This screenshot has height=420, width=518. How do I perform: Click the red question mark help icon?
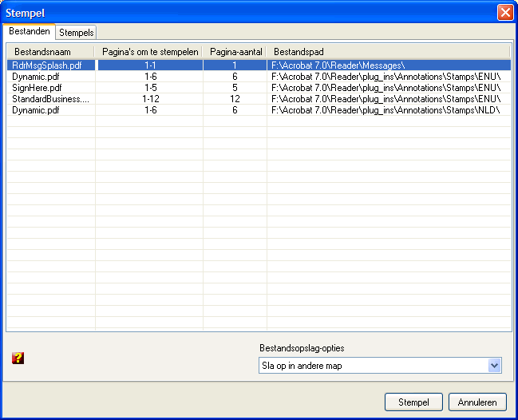[18, 359]
